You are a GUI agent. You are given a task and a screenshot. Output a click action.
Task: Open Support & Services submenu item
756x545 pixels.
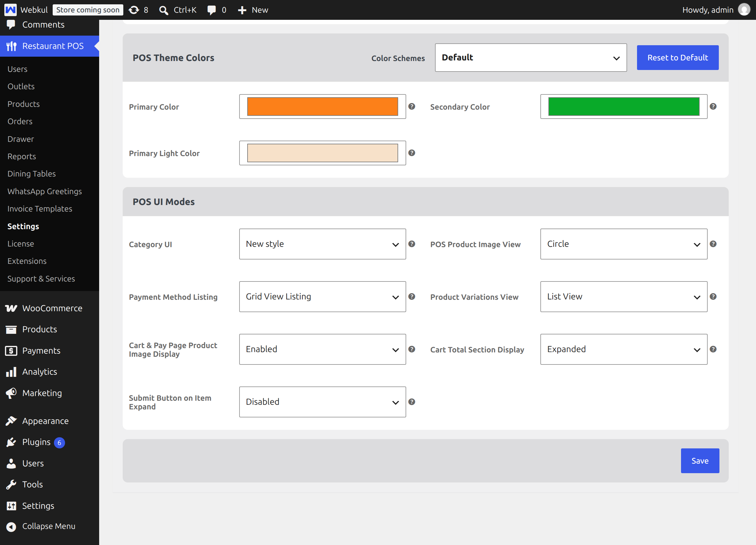pos(41,278)
